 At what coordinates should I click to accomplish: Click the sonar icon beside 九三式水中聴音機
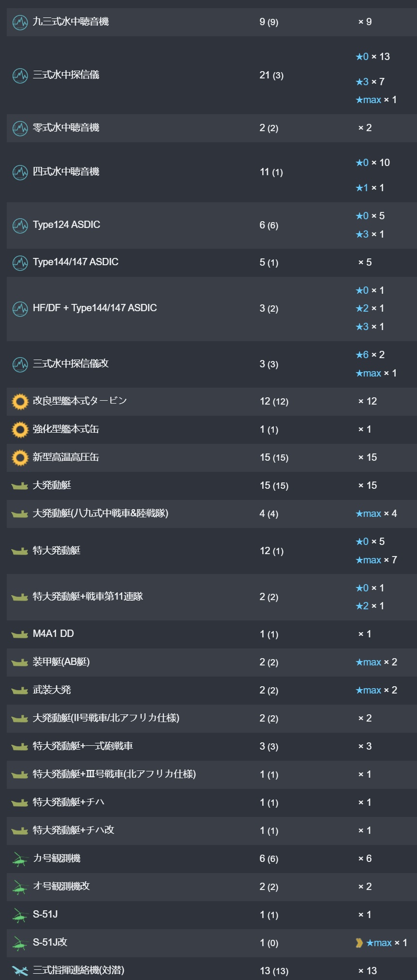pos(20,22)
